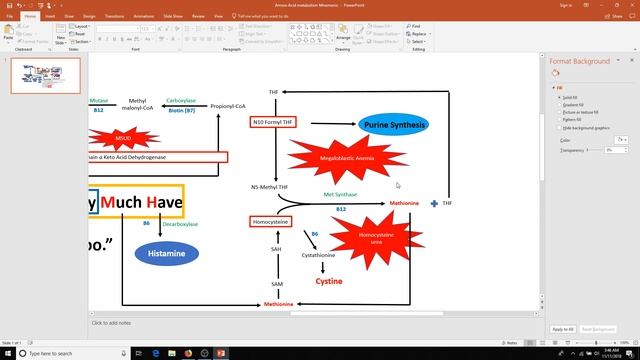Apply bold formatting
Viewport: 640px width, 360px height.
coord(100,39)
